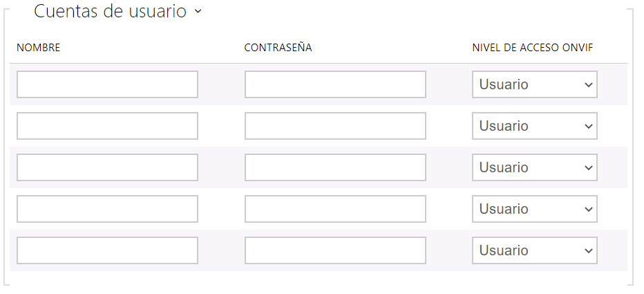Click the fifth row Nombre field

pos(107,250)
